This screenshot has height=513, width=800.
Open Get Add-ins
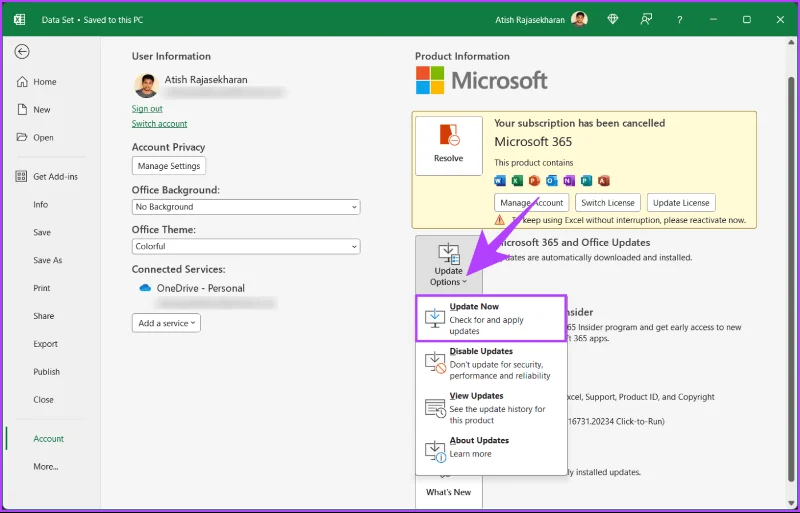(47, 177)
